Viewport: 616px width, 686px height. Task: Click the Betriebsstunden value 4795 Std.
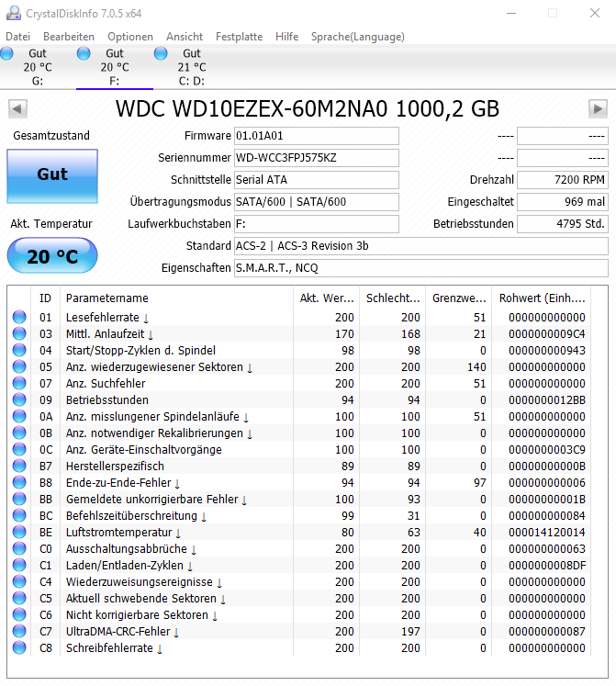(x=563, y=223)
